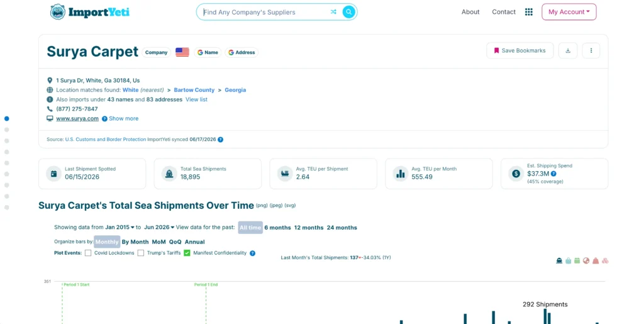The image size is (644, 324).
Task: Organize bars by MoM
Action: (x=158, y=242)
